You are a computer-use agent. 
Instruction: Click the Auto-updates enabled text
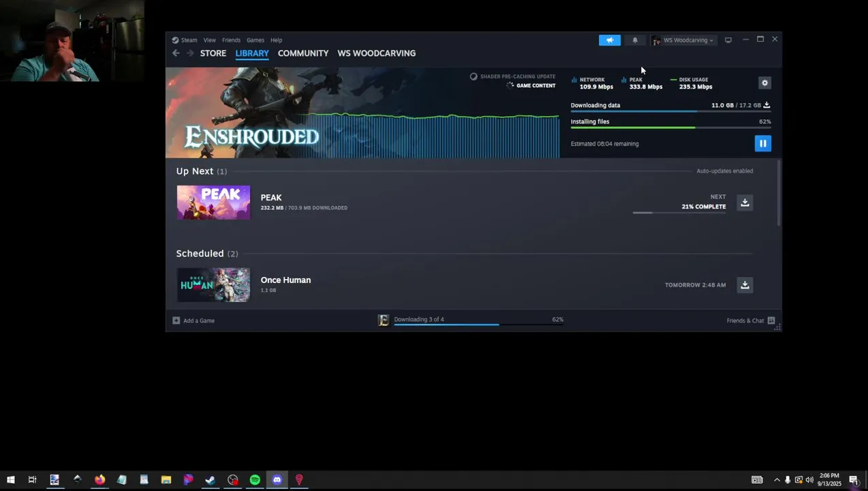click(724, 171)
